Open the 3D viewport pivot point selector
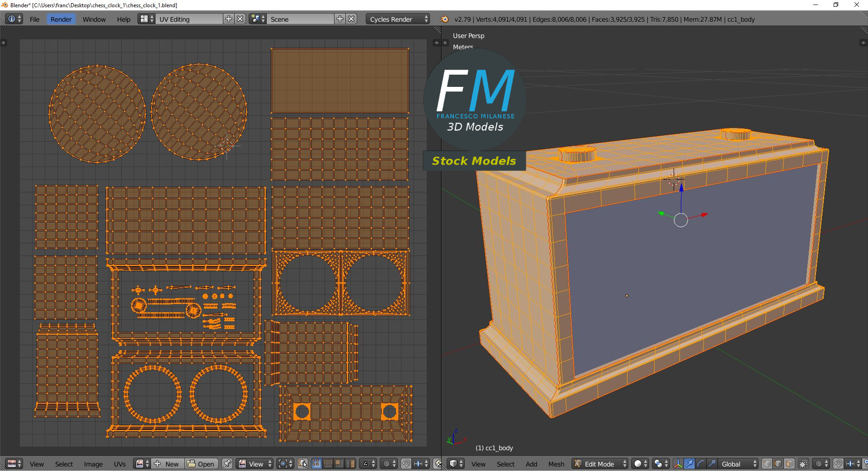 [x=661, y=464]
